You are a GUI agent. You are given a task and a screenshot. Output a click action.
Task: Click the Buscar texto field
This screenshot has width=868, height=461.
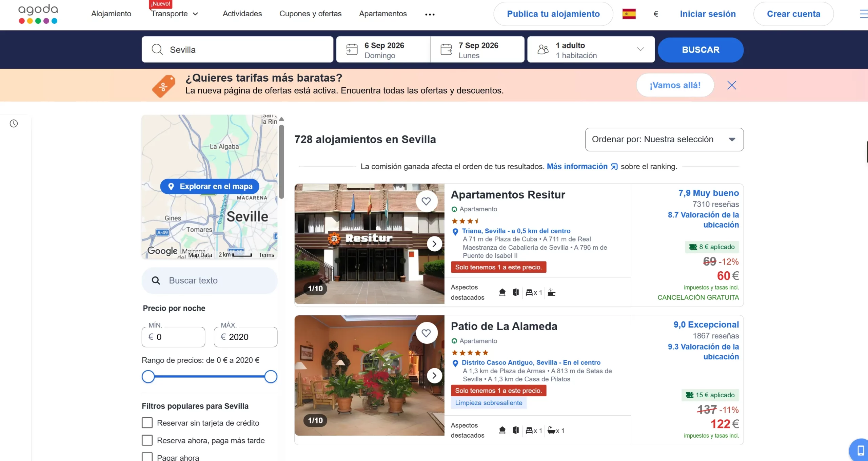click(x=210, y=280)
